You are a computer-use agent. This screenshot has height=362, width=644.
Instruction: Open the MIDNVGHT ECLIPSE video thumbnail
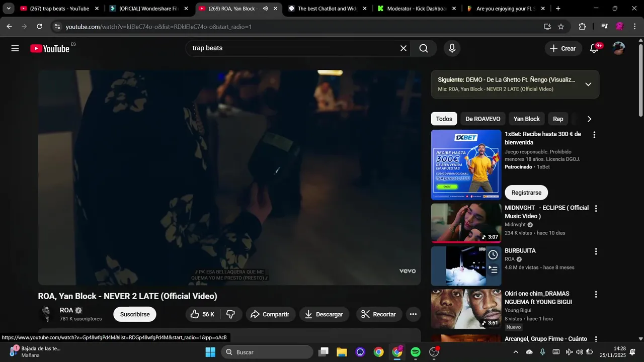pyautogui.click(x=466, y=223)
